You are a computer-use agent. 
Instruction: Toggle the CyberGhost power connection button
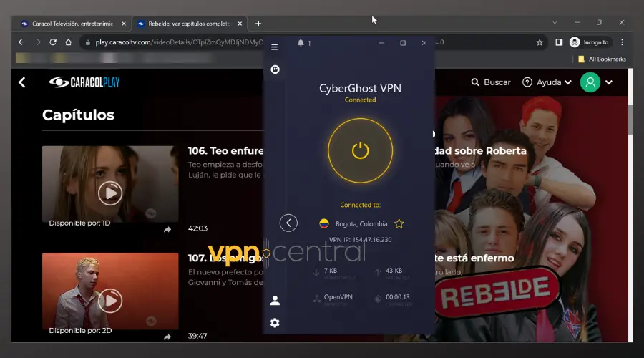click(x=360, y=150)
